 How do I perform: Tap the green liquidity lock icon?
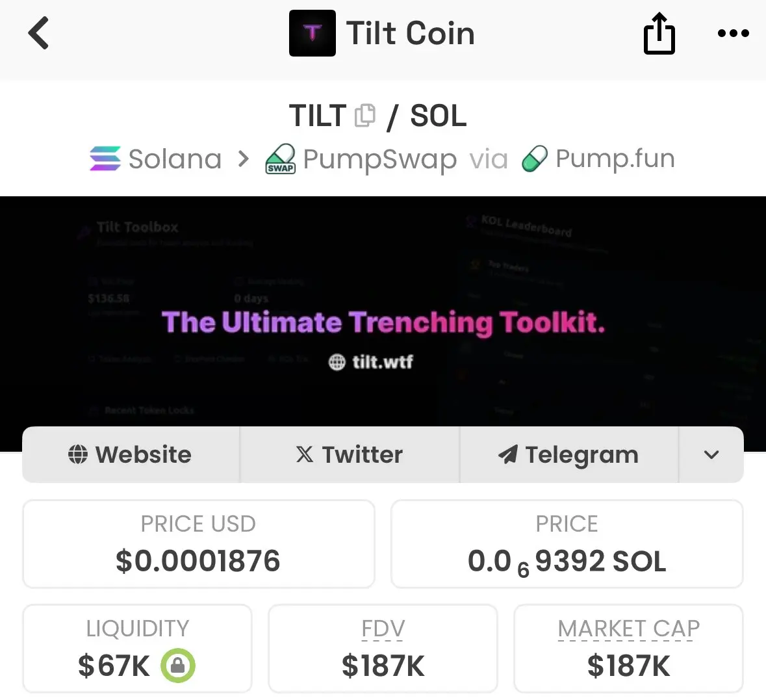point(178,666)
